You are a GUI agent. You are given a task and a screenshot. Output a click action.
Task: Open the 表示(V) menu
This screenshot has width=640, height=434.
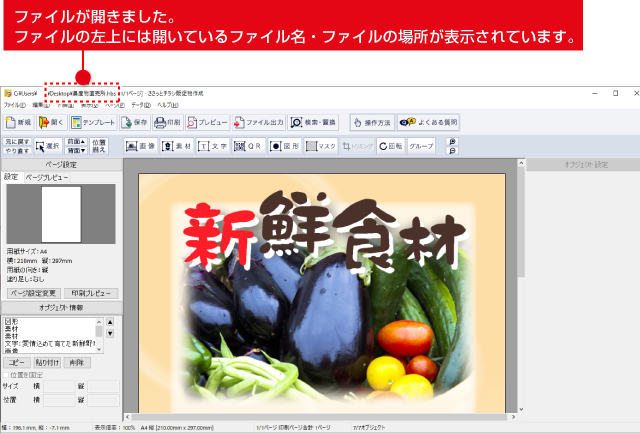[x=89, y=105]
